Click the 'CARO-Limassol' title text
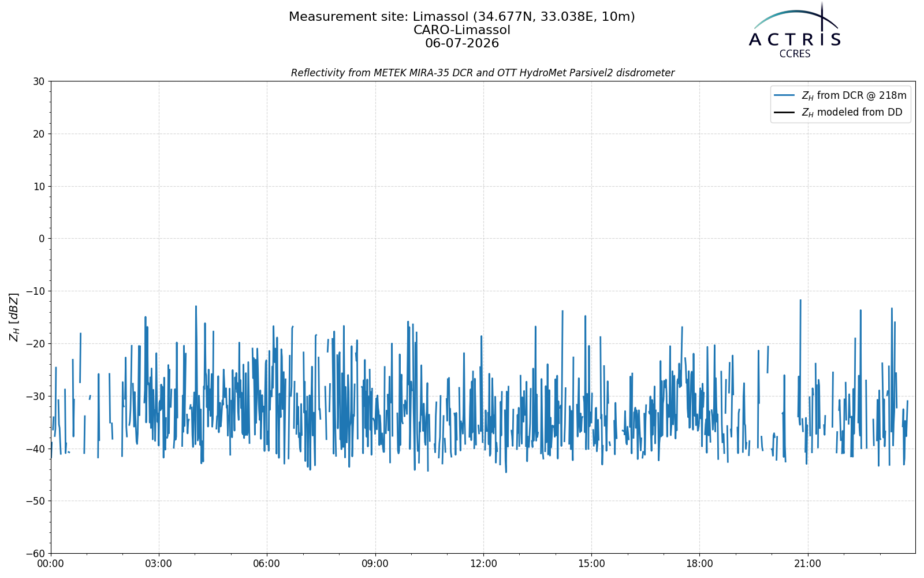The width and height of the screenshot is (924, 578). [x=462, y=30]
